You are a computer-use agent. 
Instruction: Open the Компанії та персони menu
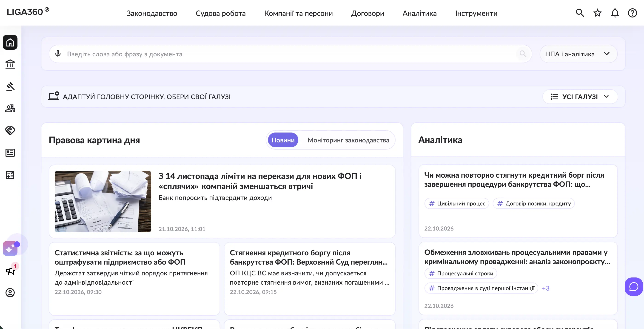click(298, 13)
